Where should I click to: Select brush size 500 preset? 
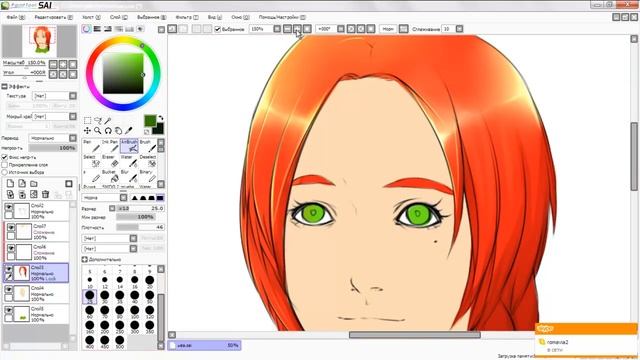click(x=120, y=342)
